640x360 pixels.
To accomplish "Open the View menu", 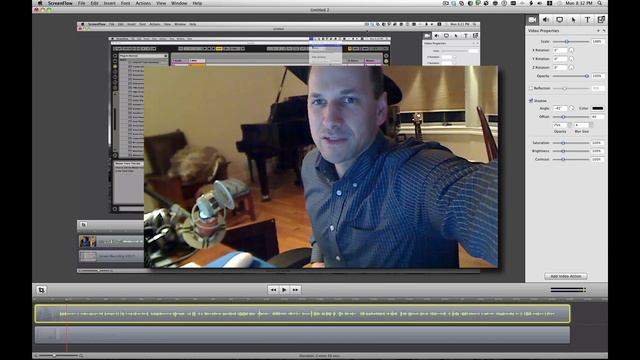I will click(161, 3).
